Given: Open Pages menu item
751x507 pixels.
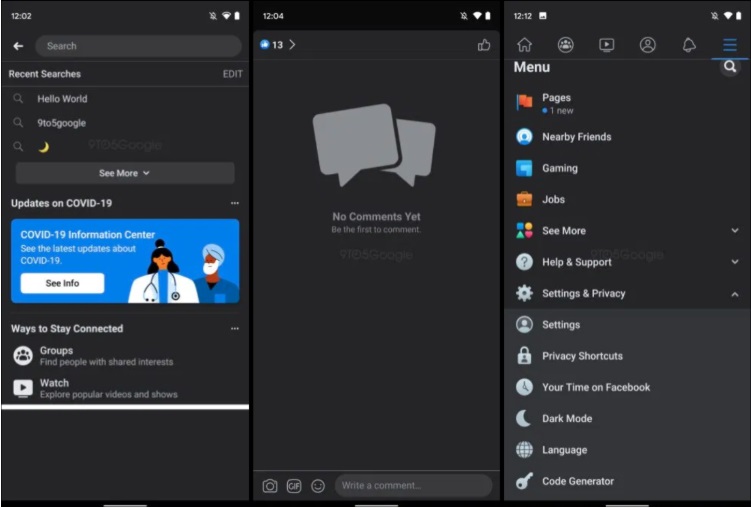Looking at the screenshot, I should (x=627, y=103).
